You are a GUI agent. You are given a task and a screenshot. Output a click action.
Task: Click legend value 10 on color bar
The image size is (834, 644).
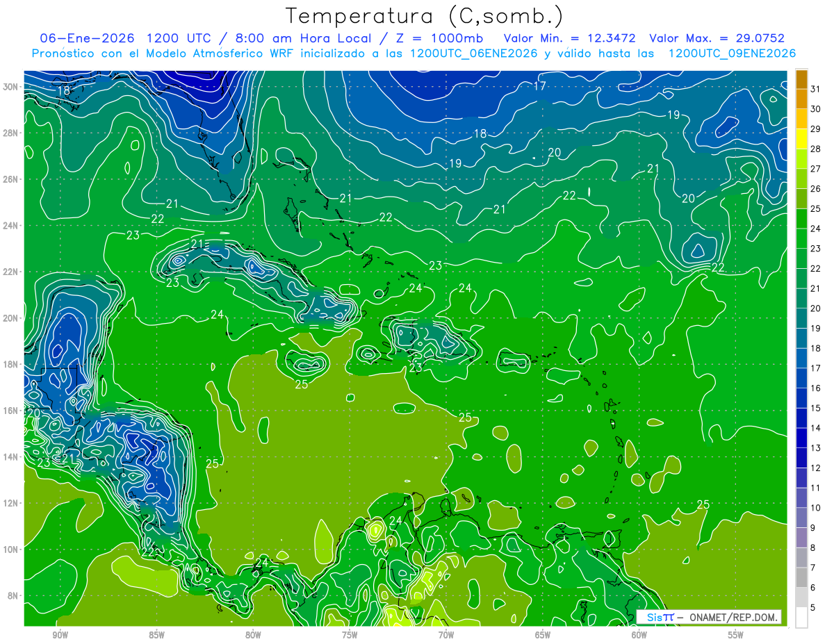coord(816,508)
